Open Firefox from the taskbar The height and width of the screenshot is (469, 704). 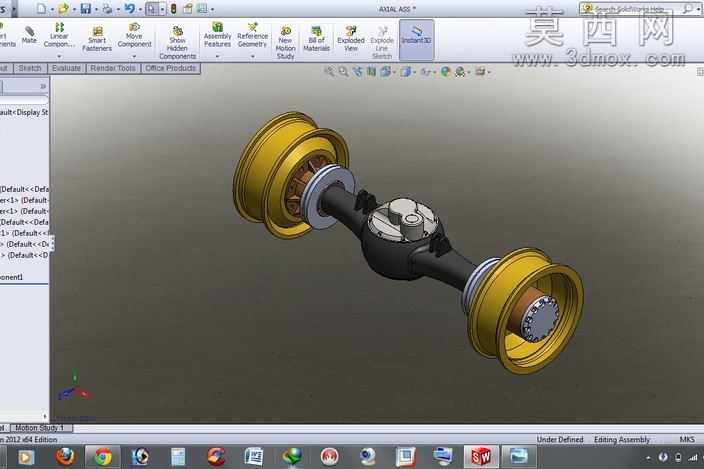pyautogui.click(x=65, y=457)
